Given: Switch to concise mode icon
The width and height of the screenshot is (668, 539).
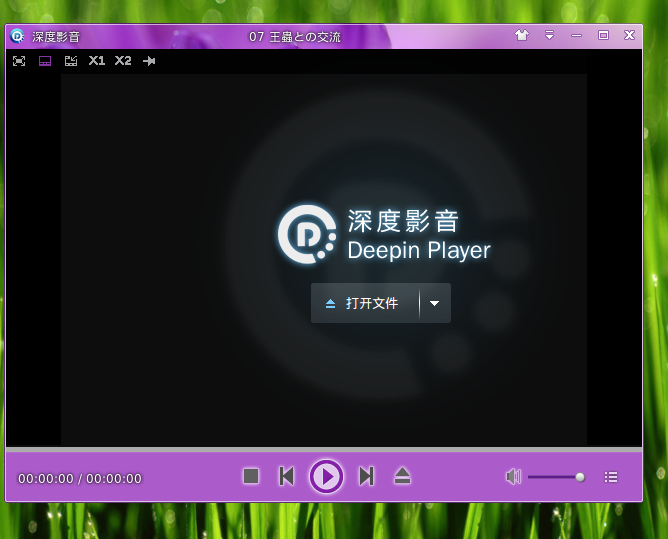Looking at the screenshot, I should click(71, 61).
